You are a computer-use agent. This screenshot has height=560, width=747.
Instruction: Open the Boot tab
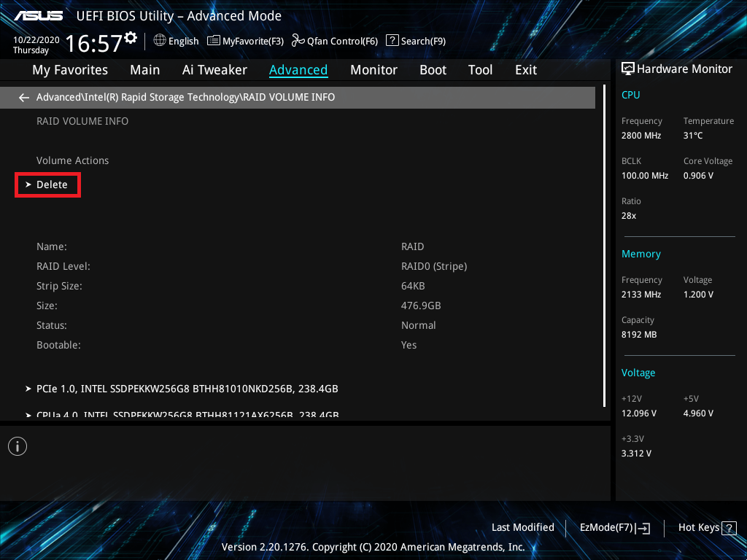coord(433,70)
